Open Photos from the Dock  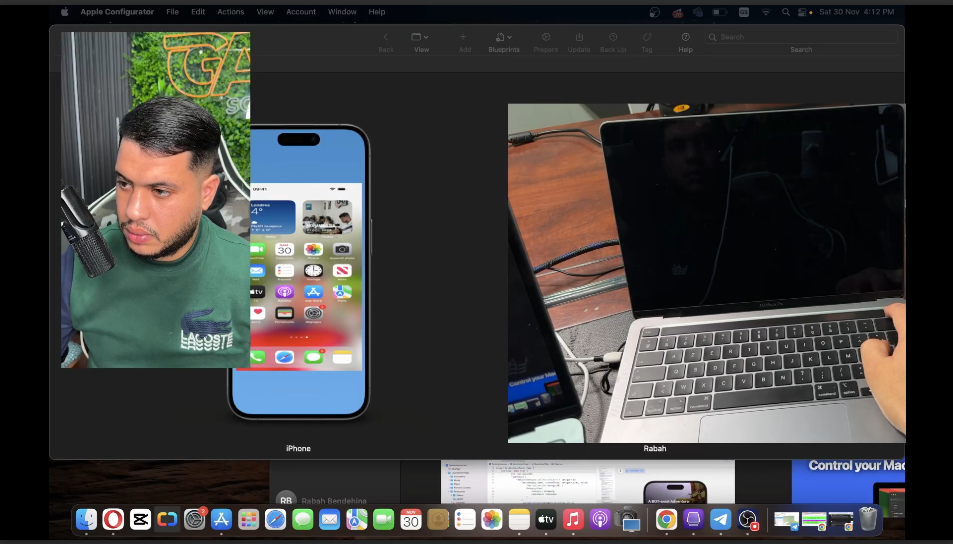click(492, 519)
